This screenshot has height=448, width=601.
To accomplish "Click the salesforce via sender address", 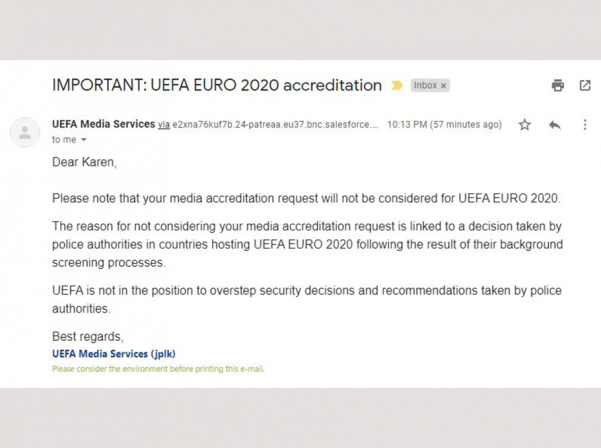I will click(x=275, y=125).
